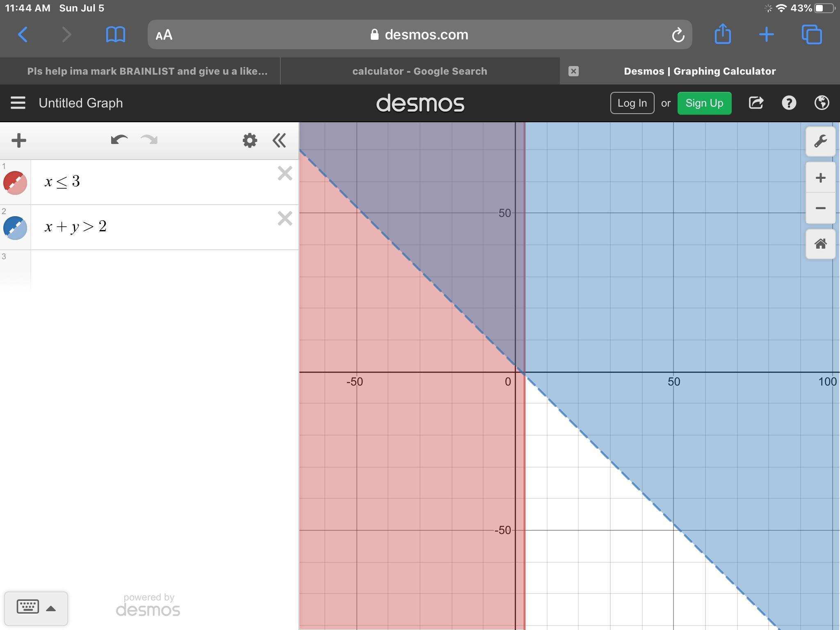Undo the last expression edit

tap(119, 140)
